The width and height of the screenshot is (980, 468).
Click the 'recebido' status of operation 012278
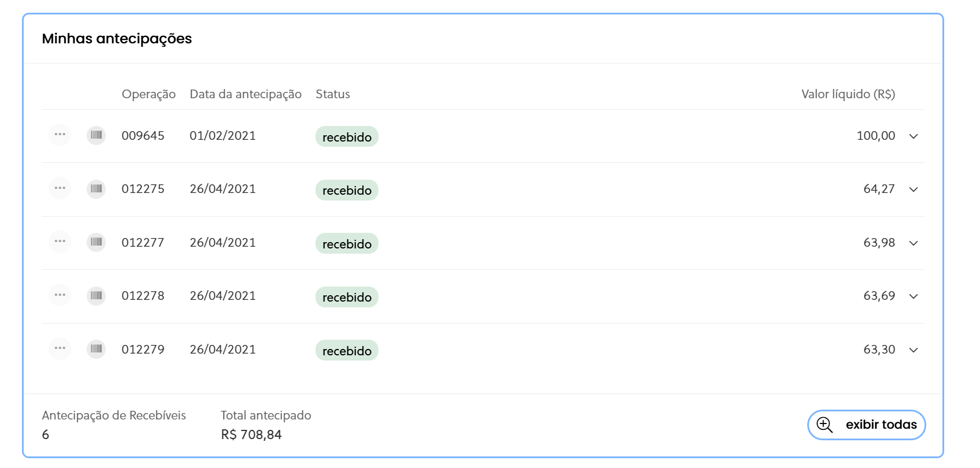tap(347, 297)
